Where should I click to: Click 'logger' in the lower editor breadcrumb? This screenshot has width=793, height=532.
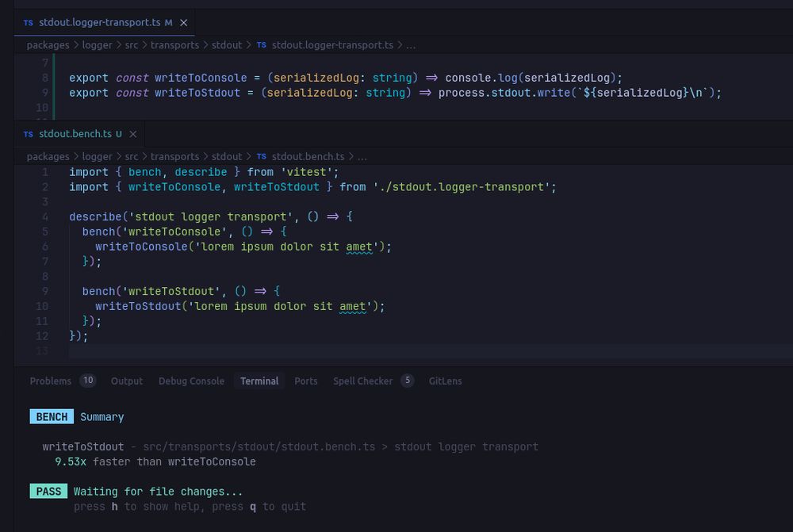point(97,156)
